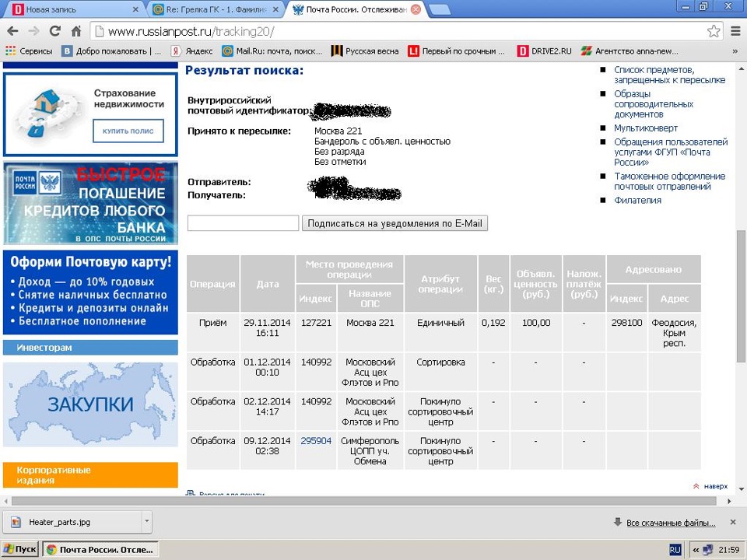Open the Chrome menu hamburger icon
The width and height of the screenshot is (747, 560).
735,31
